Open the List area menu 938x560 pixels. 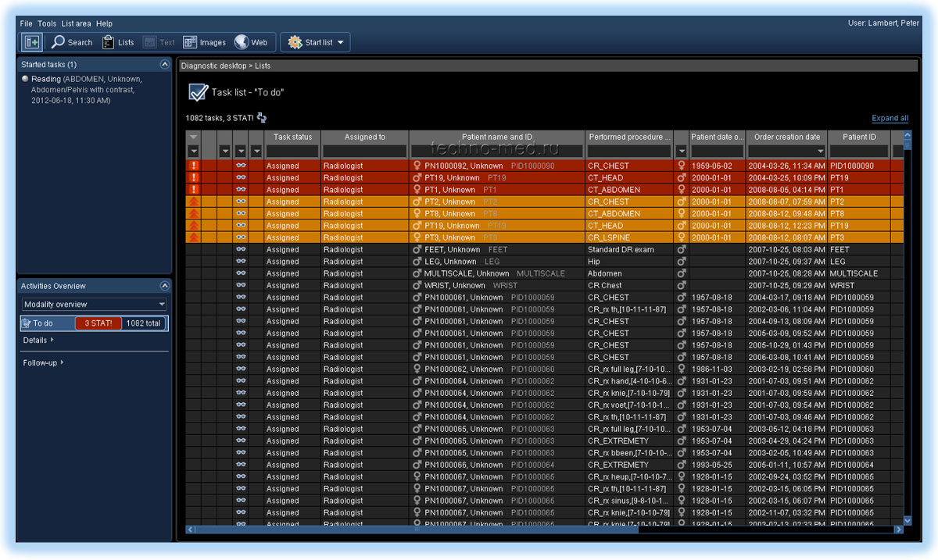tap(76, 23)
